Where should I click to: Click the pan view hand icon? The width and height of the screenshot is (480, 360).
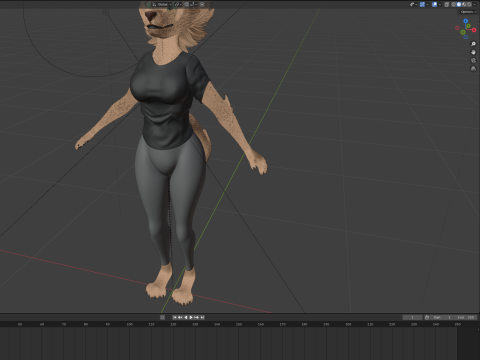(473, 52)
